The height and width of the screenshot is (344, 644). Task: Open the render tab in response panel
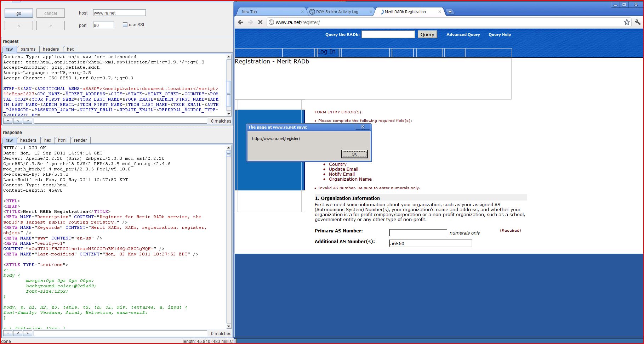click(80, 140)
